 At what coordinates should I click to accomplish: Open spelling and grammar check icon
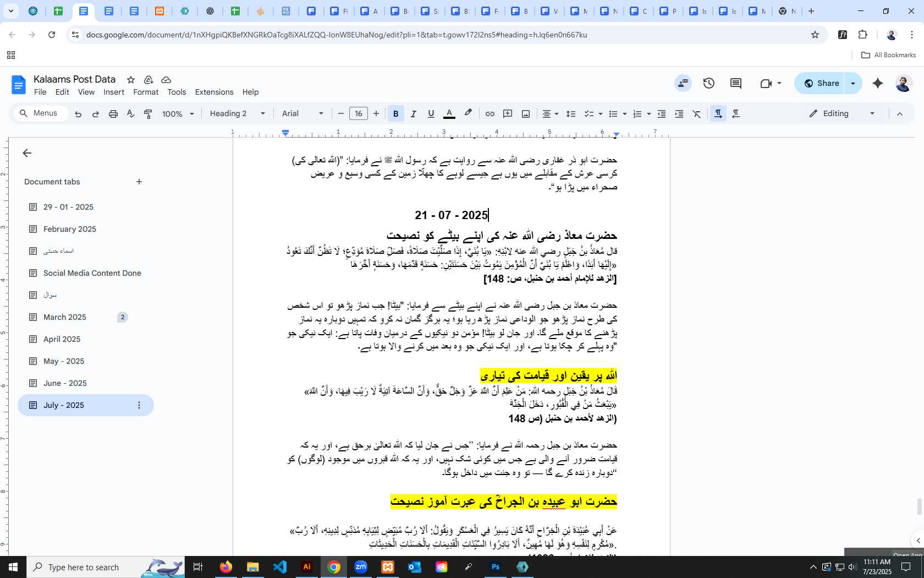tap(130, 114)
